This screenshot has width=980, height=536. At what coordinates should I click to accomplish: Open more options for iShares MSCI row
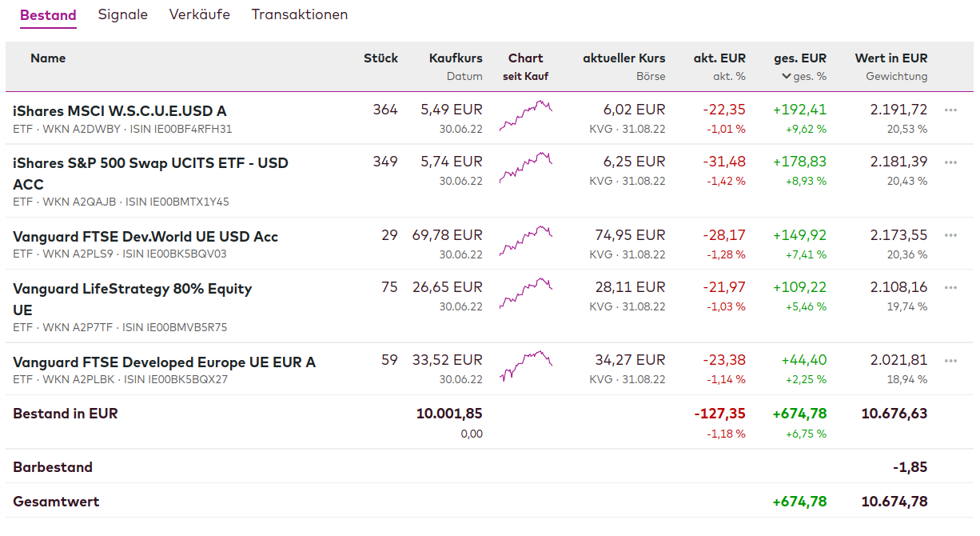click(950, 110)
